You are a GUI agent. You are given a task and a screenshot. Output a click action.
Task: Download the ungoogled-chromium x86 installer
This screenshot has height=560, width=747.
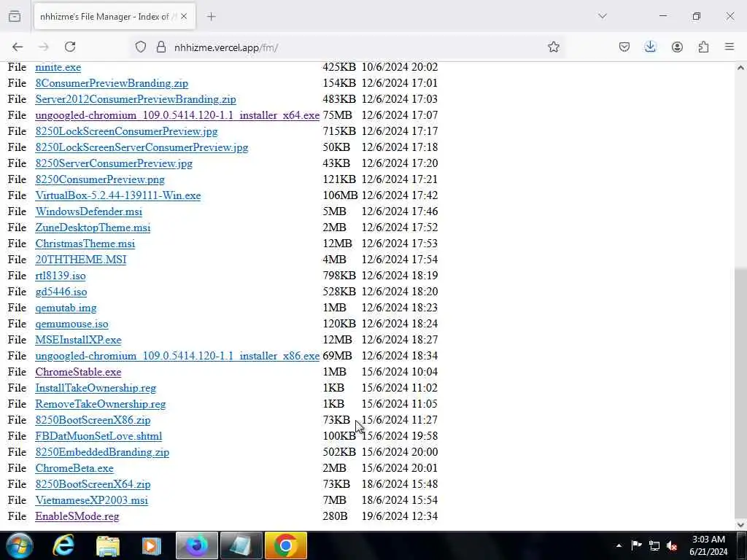(177, 356)
